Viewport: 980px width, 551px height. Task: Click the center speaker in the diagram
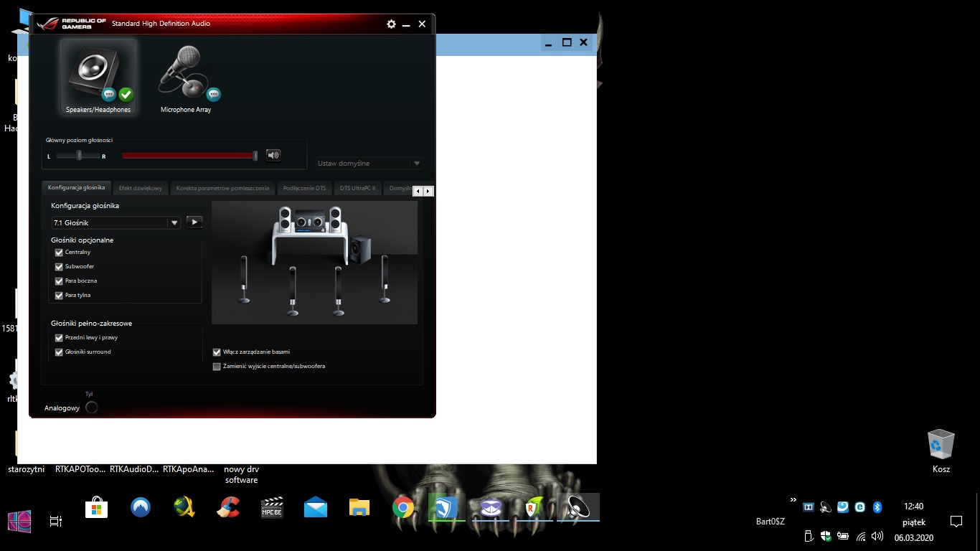(x=310, y=222)
